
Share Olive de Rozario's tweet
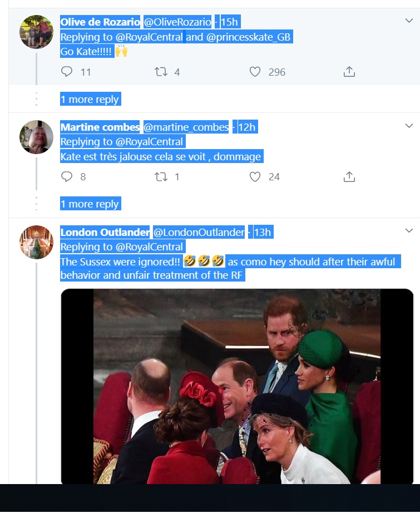(x=349, y=72)
